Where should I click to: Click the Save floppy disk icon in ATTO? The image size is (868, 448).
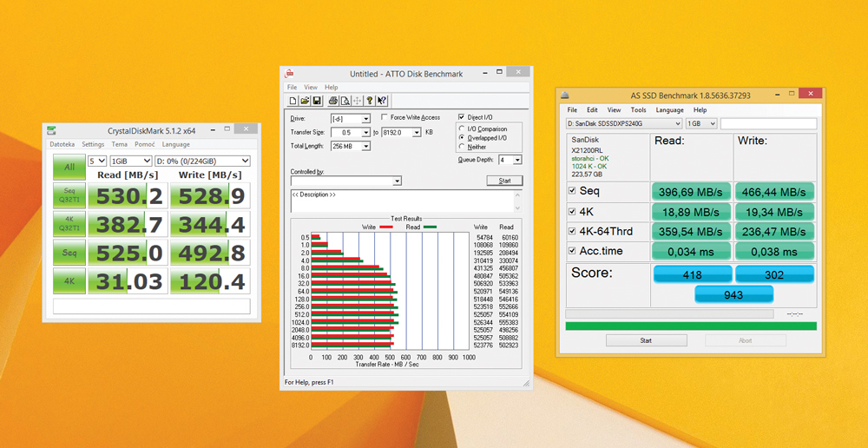318,101
